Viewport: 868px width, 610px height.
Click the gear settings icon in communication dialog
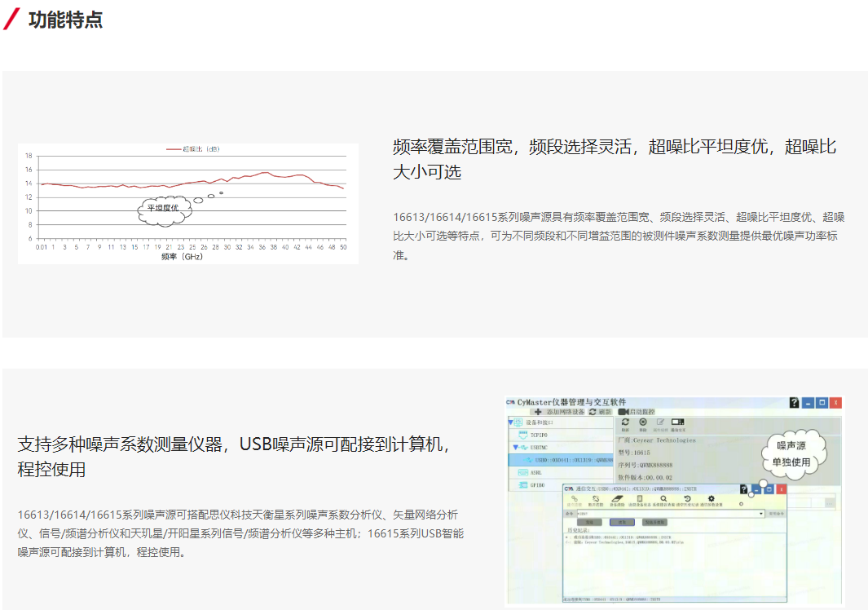(x=711, y=498)
